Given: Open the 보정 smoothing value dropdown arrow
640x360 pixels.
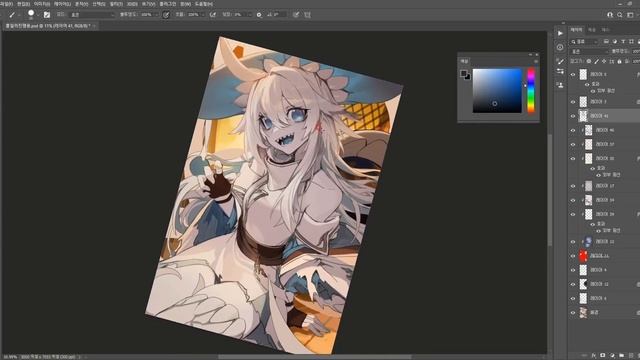Looking at the screenshot, I should coord(249,15).
